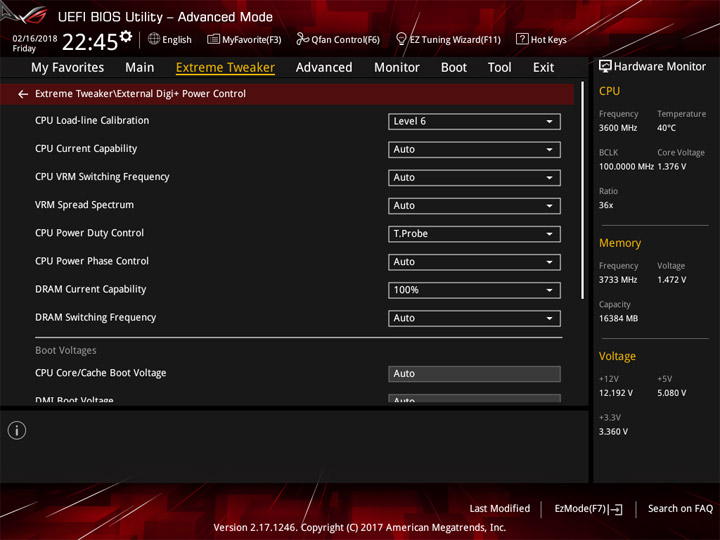Launch EZ Tuning Wizard(F11)
This screenshot has height=540, width=720.
[x=448, y=39]
